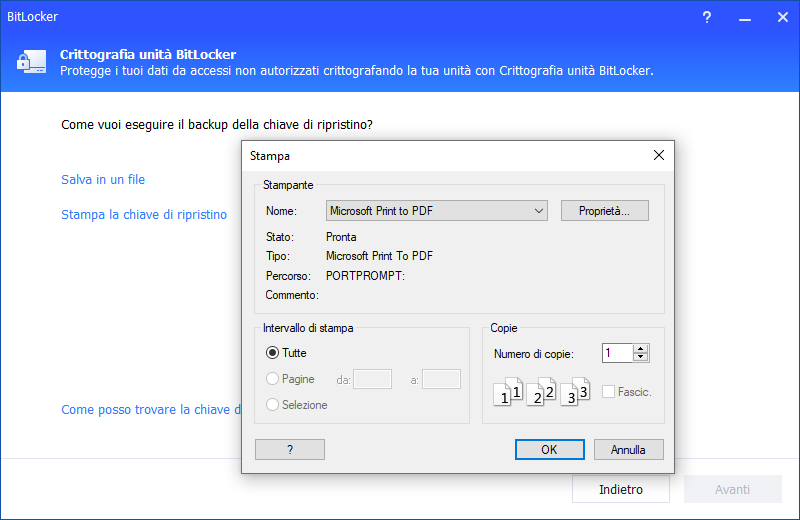Click the Crittografia unità BitLocker heading
The image size is (800, 520).
click(148, 55)
